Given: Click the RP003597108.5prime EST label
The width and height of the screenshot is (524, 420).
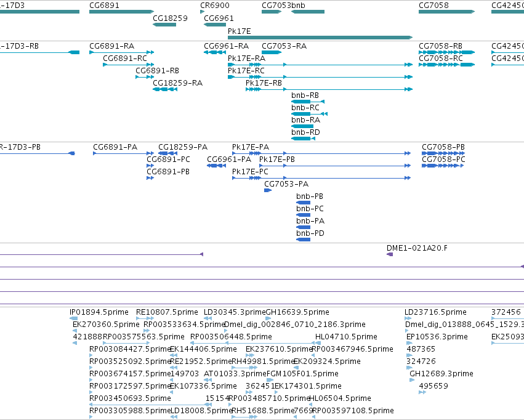Looking at the screenshot, I should click(x=353, y=411).
